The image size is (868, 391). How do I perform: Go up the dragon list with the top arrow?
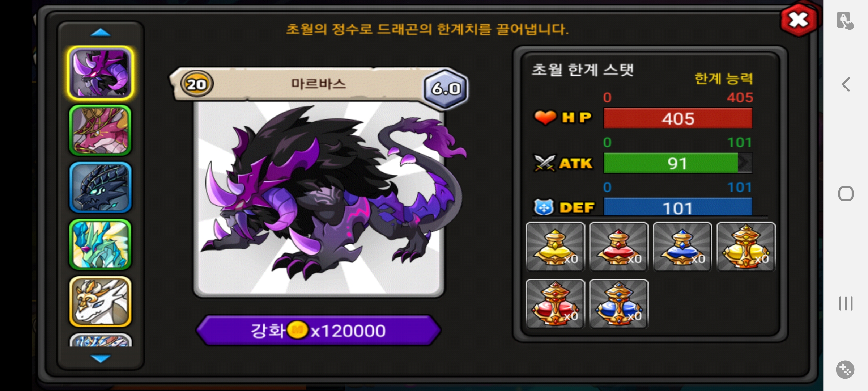[x=100, y=33]
